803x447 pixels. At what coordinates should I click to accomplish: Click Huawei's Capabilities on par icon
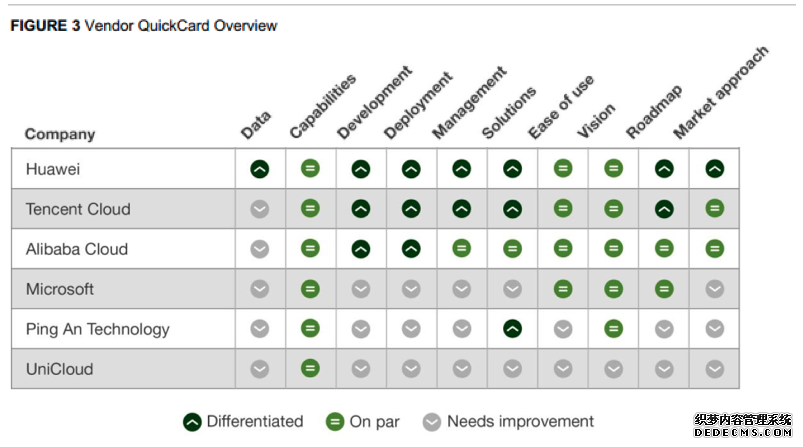310,168
